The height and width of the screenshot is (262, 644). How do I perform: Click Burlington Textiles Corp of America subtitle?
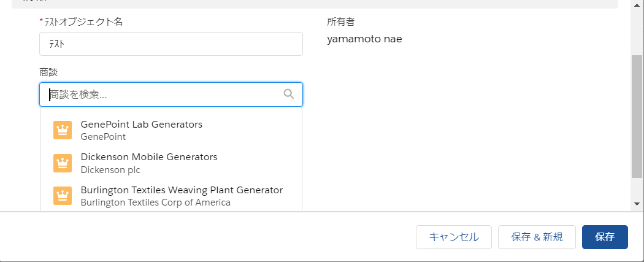pos(156,202)
